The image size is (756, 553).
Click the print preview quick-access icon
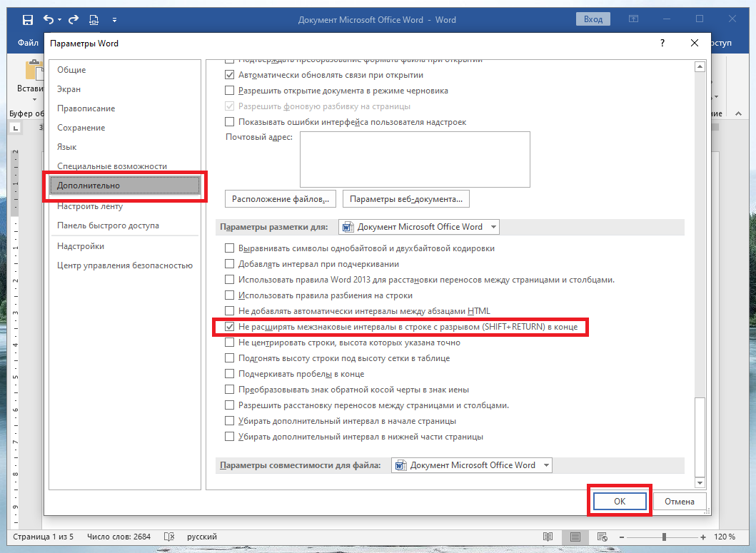[94, 20]
